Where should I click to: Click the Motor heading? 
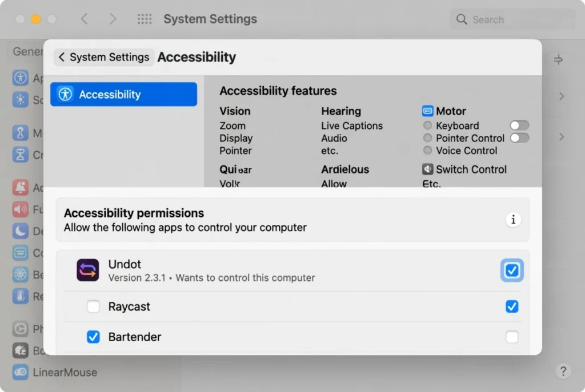[x=451, y=111]
